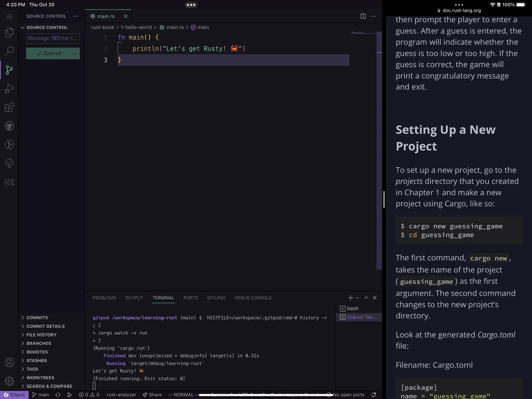
Task: Click the main function breadcrumb
Action: 200,27
